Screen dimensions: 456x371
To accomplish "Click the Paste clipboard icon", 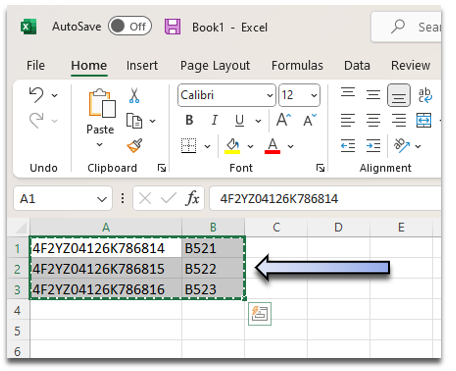I will pos(102,103).
